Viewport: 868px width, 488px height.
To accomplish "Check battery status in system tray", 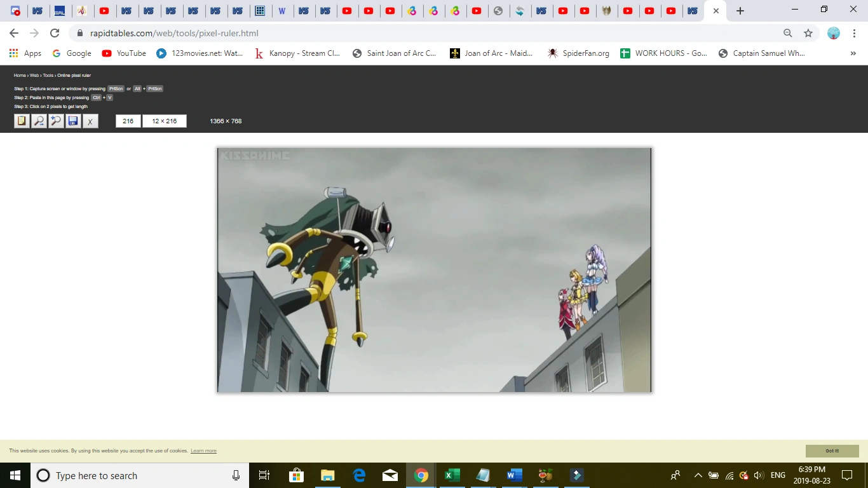I will (x=714, y=475).
